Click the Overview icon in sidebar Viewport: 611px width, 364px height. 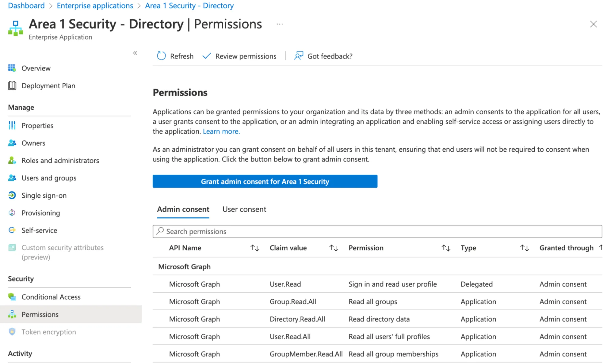pos(12,68)
